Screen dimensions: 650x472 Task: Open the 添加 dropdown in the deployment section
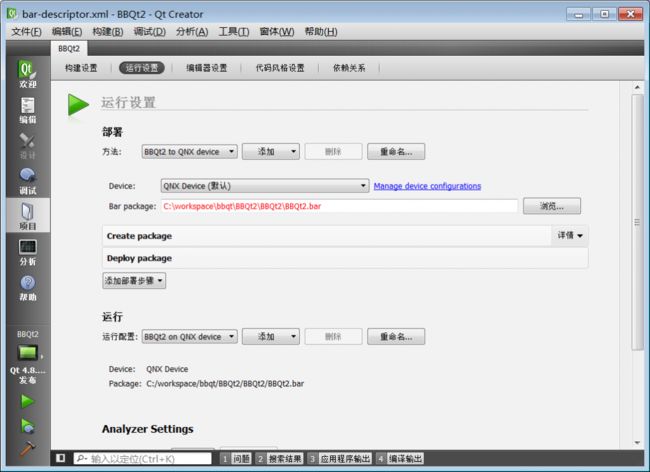[x=271, y=152]
